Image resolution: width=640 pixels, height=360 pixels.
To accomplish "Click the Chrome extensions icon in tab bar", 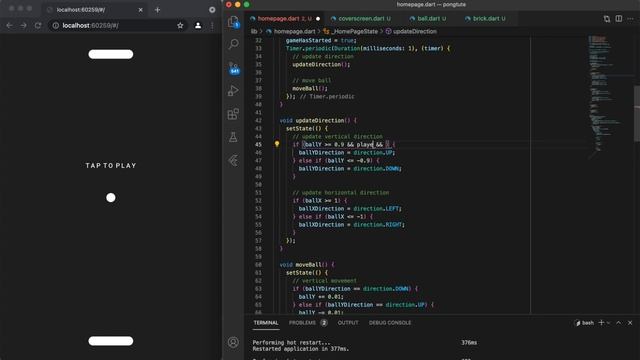I will click(x=212, y=10).
